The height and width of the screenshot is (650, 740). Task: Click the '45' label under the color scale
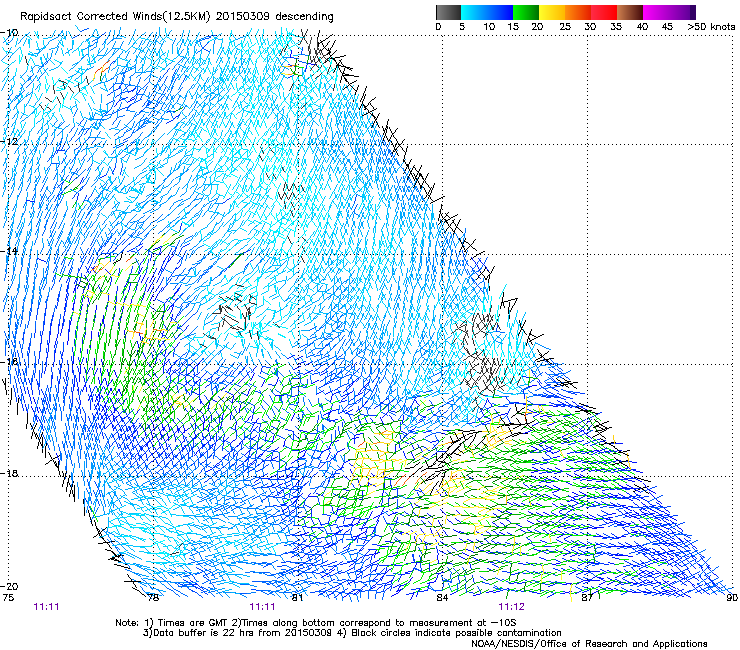[x=667, y=27]
